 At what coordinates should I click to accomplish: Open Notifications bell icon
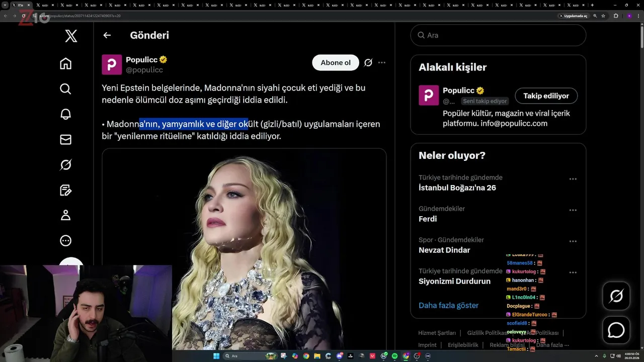point(65,114)
